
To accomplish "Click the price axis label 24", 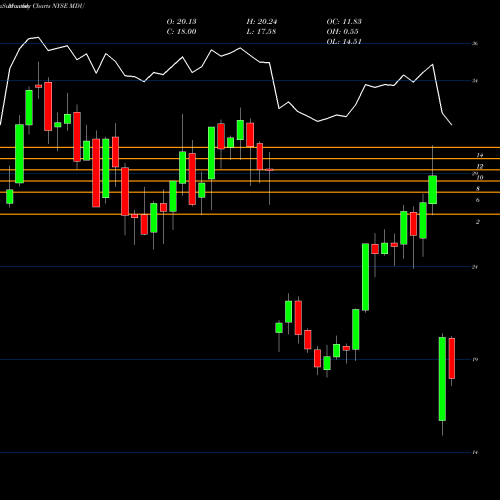I will [x=475, y=267].
